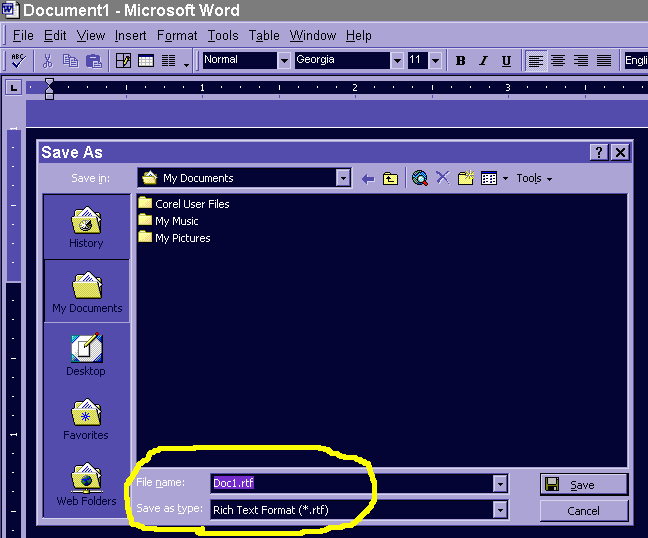The image size is (648, 538).
Task: Open Web Folders in the places bar
Action: pyautogui.click(x=86, y=484)
